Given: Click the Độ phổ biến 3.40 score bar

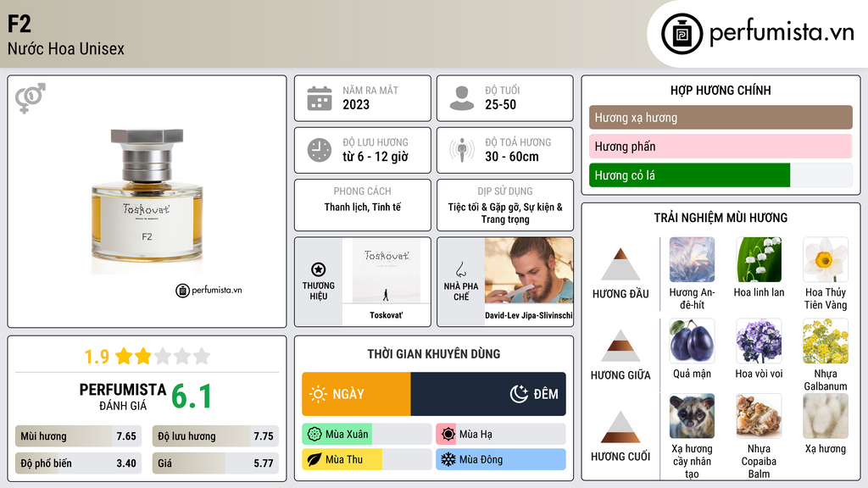Looking at the screenshot, I should (x=78, y=463).
